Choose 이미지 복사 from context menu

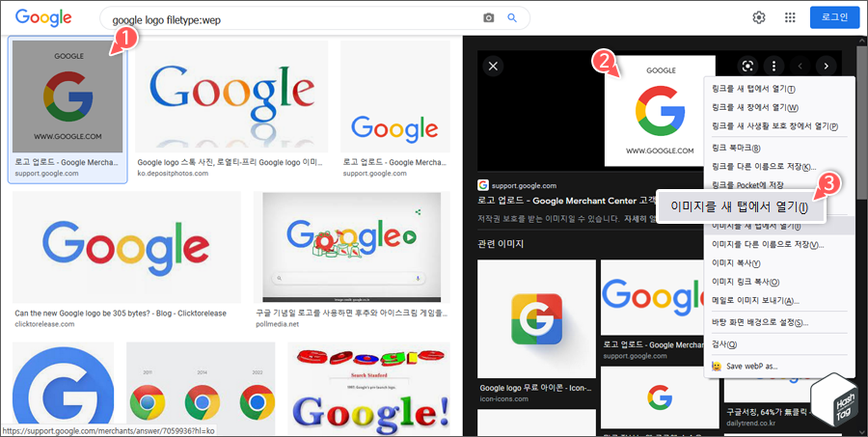click(x=780, y=263)
